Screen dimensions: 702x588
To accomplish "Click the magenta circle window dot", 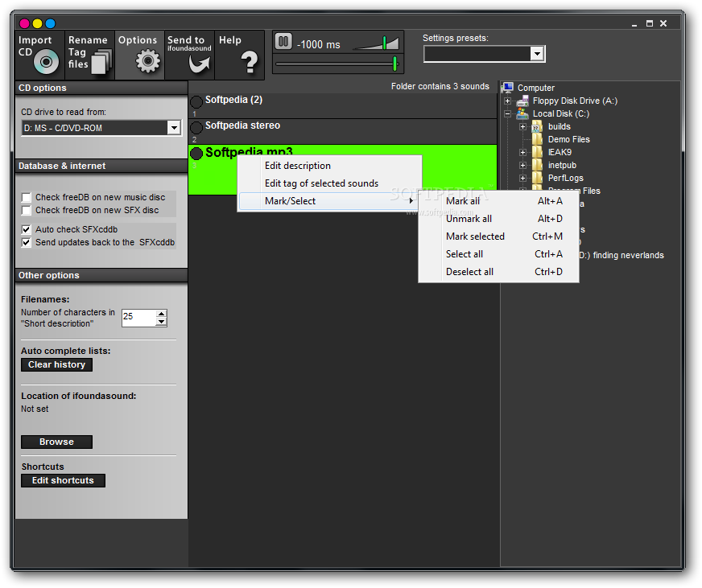I will click(25, 23).
